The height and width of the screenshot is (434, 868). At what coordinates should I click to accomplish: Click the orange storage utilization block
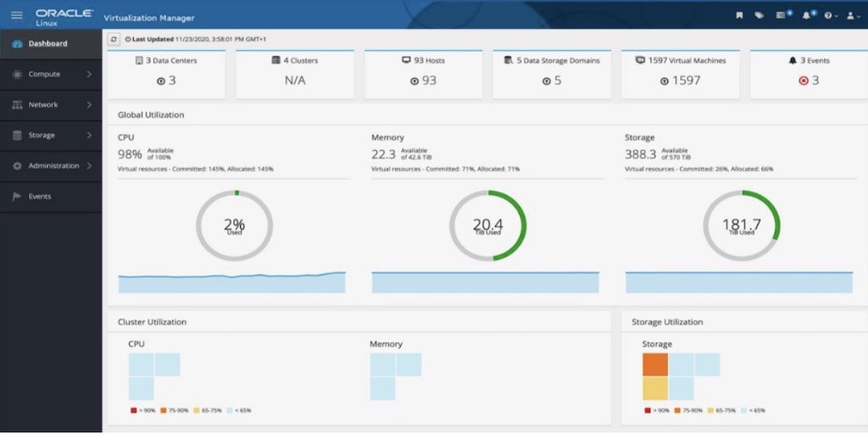click(x=655, y=364)
